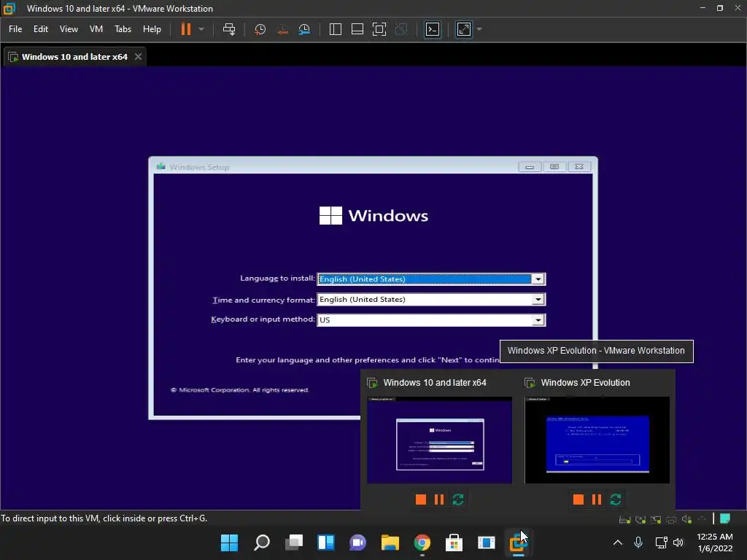
Task: Restart the Windows XP Evolution VM
Action: (x=616, y=499)
